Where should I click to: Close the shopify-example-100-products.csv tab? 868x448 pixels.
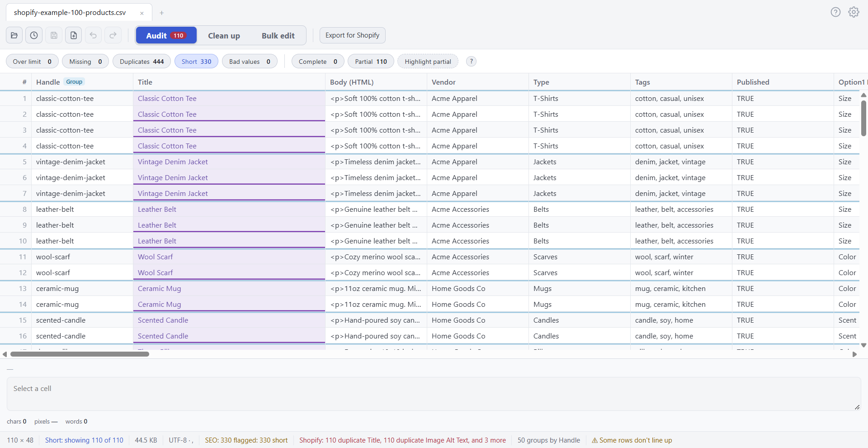142,13
